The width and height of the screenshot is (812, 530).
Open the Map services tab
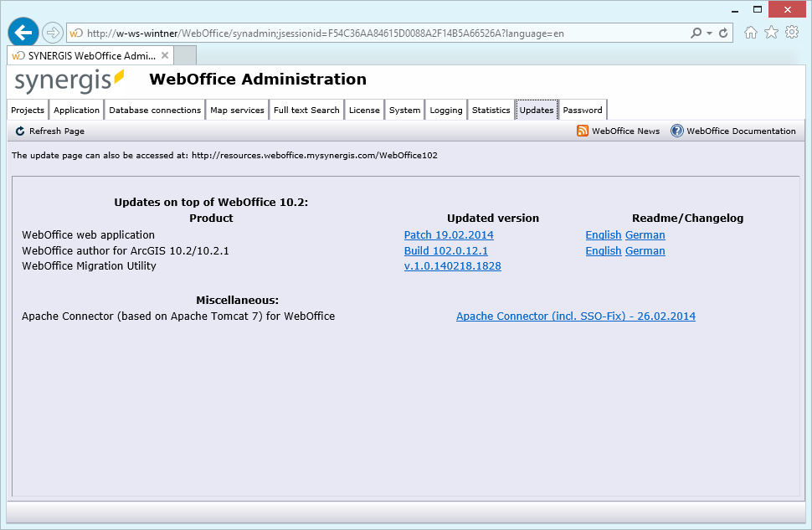[237, 110]
